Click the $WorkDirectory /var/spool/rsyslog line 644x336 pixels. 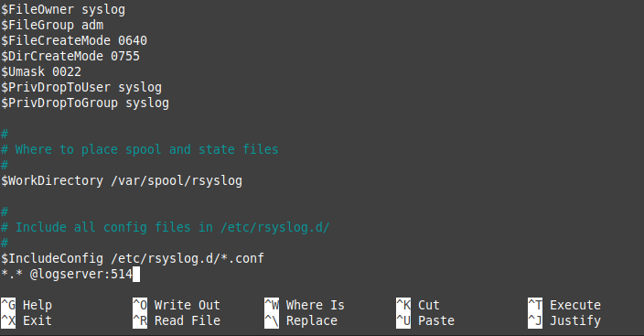122,181
